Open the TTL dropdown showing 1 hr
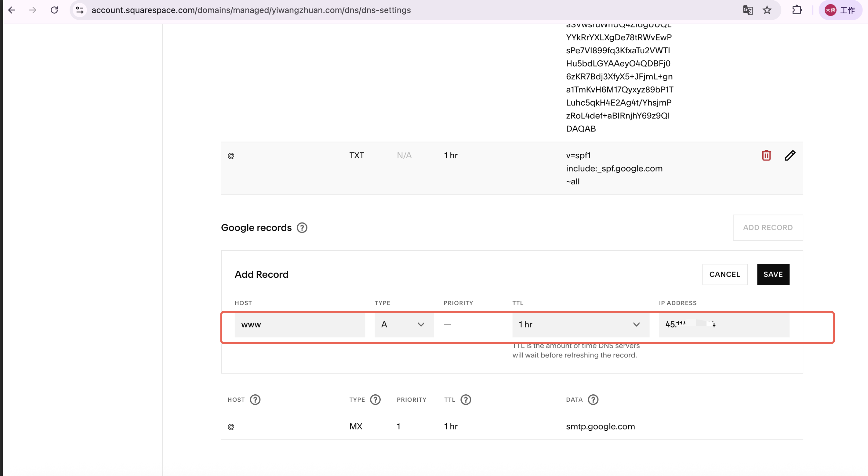Image resolution: width=868 pixels, height=476 pixels. [x=580, y=325]
